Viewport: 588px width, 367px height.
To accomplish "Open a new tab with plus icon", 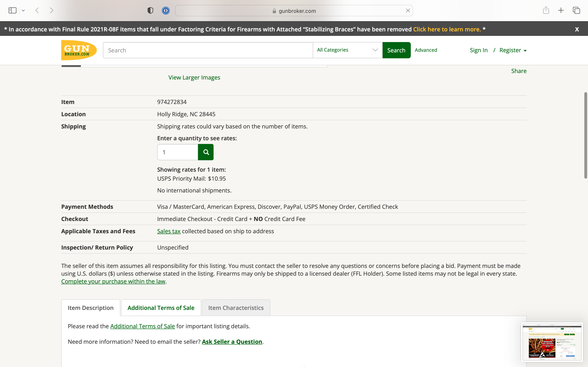I will pyautogui.click(x=561, y=10).
